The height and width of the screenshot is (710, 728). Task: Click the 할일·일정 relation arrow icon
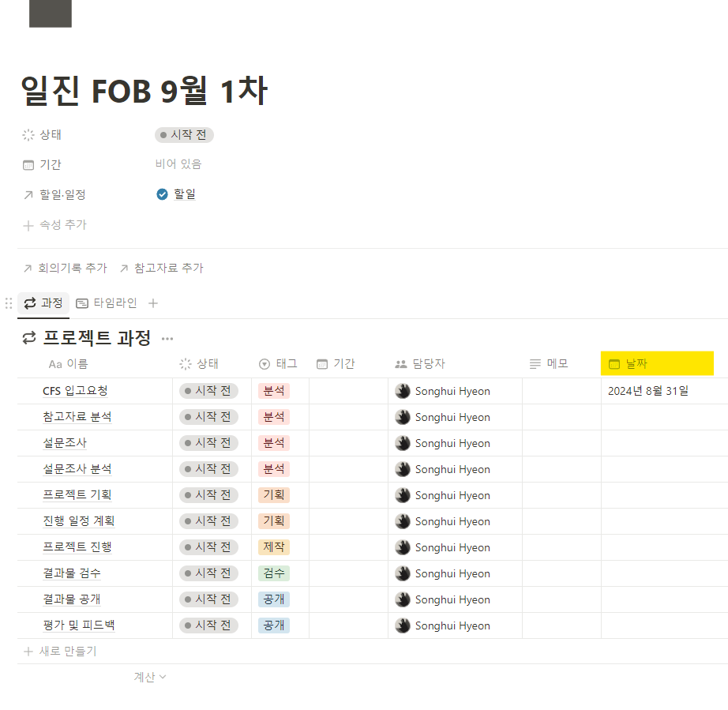28,194
